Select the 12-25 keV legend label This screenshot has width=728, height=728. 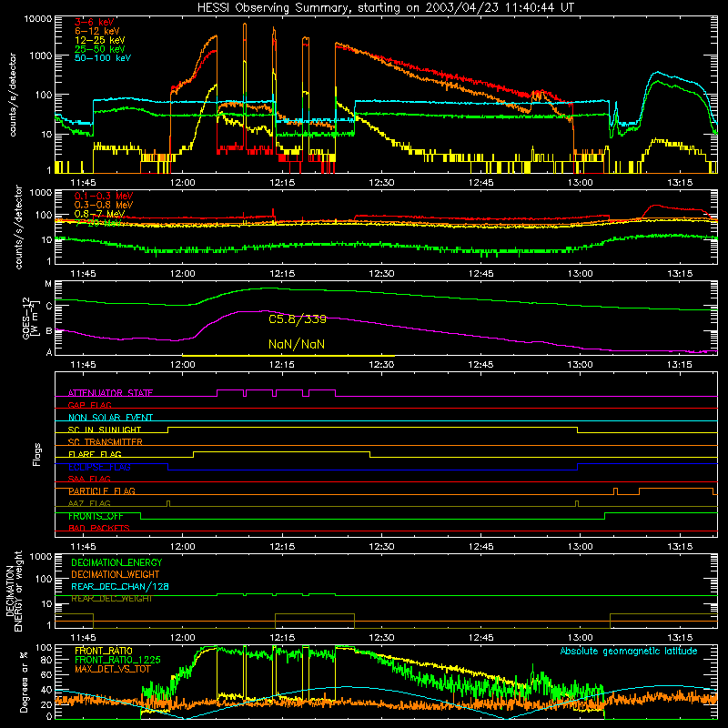click(x=99, y=40)
